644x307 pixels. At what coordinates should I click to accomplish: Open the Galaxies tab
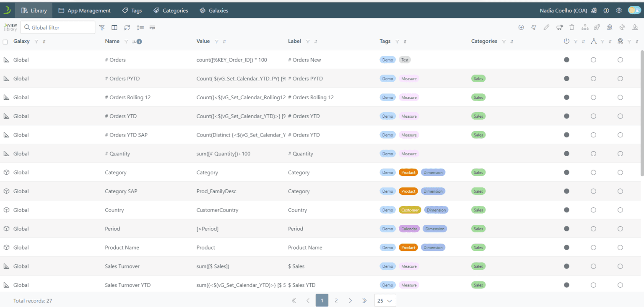[x=214, y=10]
